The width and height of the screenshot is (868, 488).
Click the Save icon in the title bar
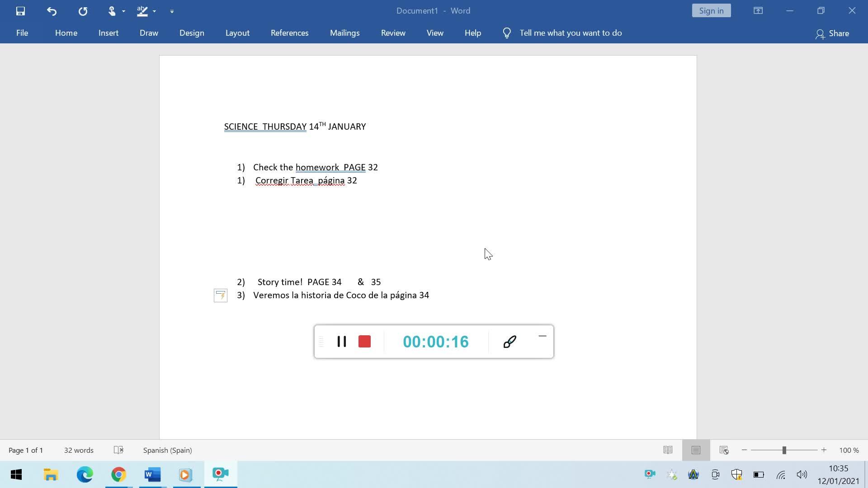click(x=20, y=11)
